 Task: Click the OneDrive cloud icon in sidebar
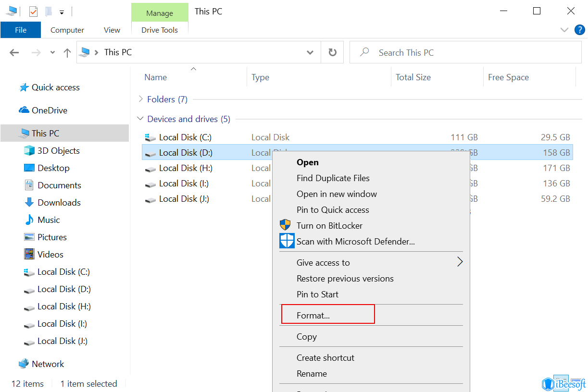pos(24,110)
